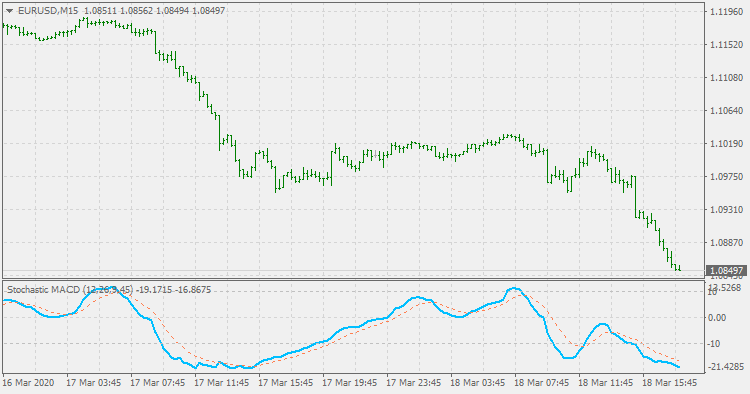The image size is (750, 394).
Task: Click the 1.10640 price axis label
Action: click(x=726, y=110)
